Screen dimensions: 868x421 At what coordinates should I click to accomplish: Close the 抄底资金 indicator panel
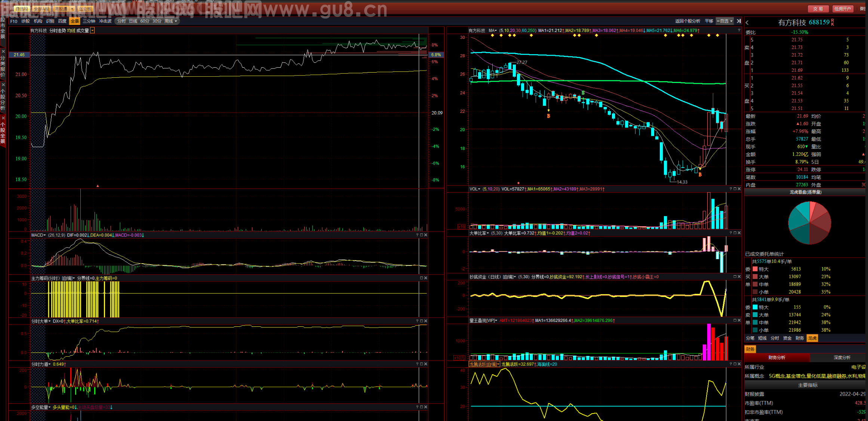pyautogui.click(x=739, y=277)
